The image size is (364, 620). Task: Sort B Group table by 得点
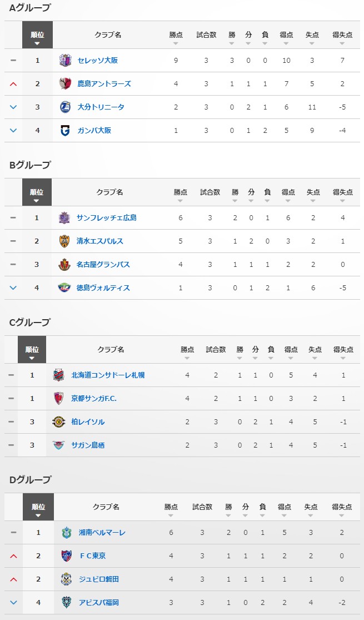click(x=288, y=195)
